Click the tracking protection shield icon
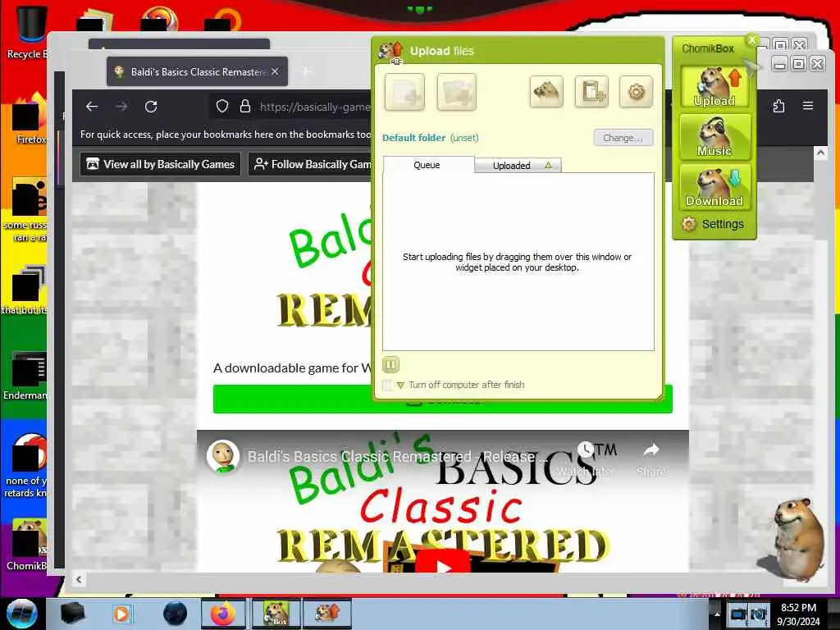The height and width of the screenshot is (630, 840). click(222, 107)
